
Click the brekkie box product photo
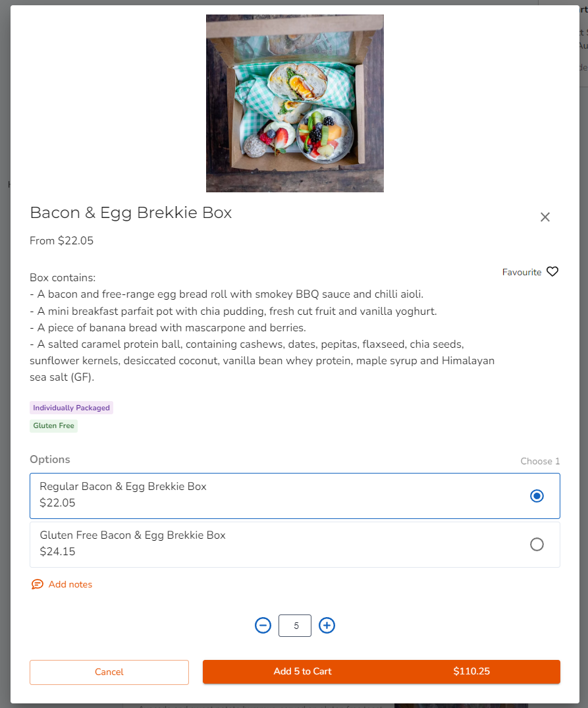pyautogui.click(x=295, y=103)
